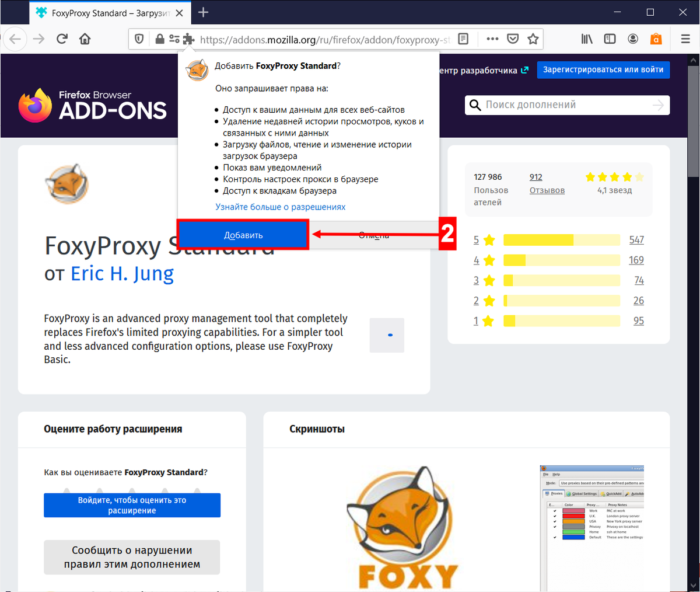Click Отмена to cancel installation
Screen dimensions: 700x592
(x=374, y=235)
